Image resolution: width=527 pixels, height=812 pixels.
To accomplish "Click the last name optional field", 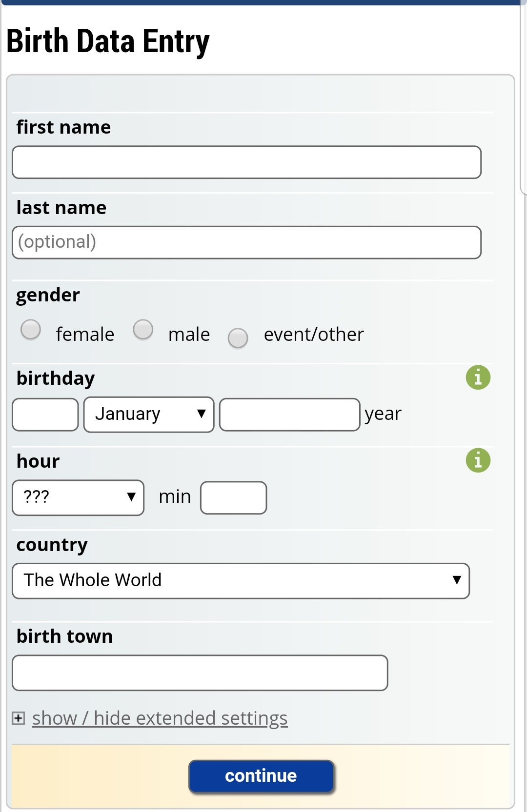I will [x=246, y=242].
